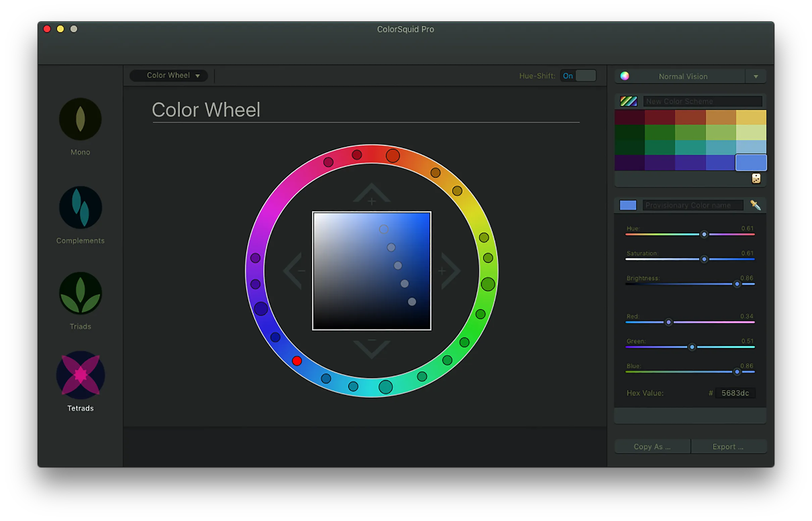
Task: Click the dice randomize icon
Action: coord(756,178)
